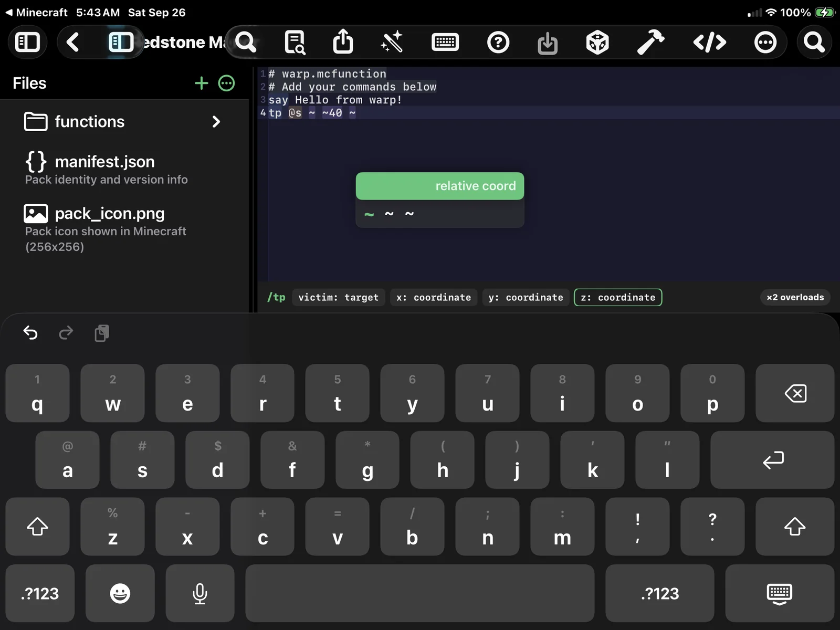Open the emoji keyboard
This screenshot has height=630, width=840.
coord(120,593)
